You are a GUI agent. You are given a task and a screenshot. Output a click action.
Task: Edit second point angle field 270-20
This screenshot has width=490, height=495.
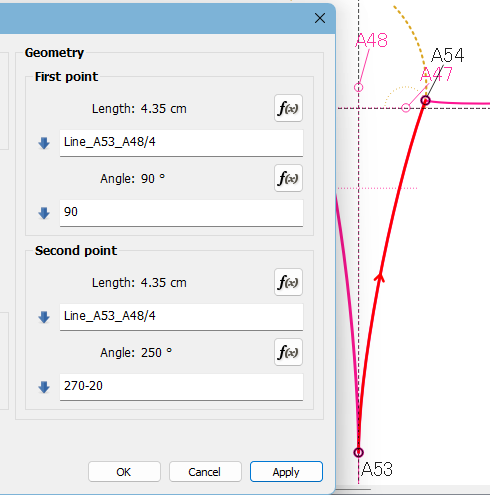click(x=181, y=387)
